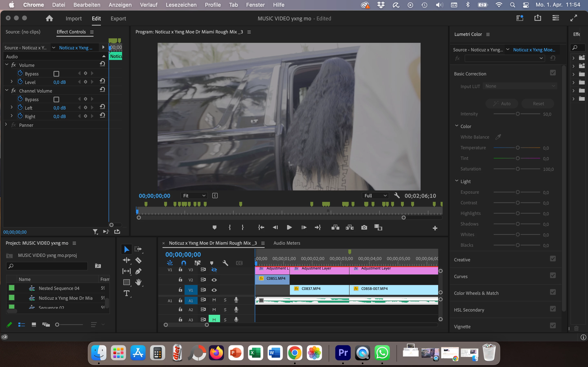Click the Export Frame camera icon
This screenshot has height=367, width=588.
(364, 227)
